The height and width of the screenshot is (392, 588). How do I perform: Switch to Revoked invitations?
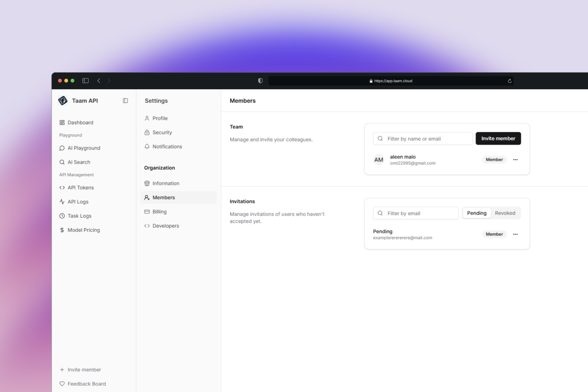pos(505,213)
